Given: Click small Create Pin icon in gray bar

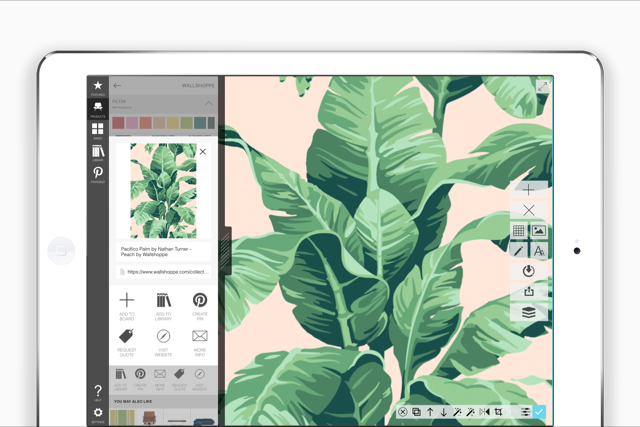Looking at the screenshot, I should point(140,379).
